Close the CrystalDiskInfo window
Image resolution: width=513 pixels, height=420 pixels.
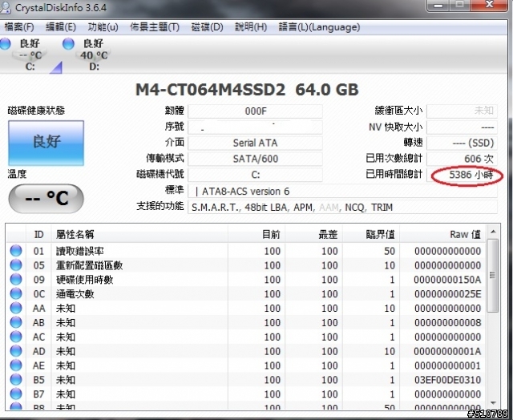point(490,5)
